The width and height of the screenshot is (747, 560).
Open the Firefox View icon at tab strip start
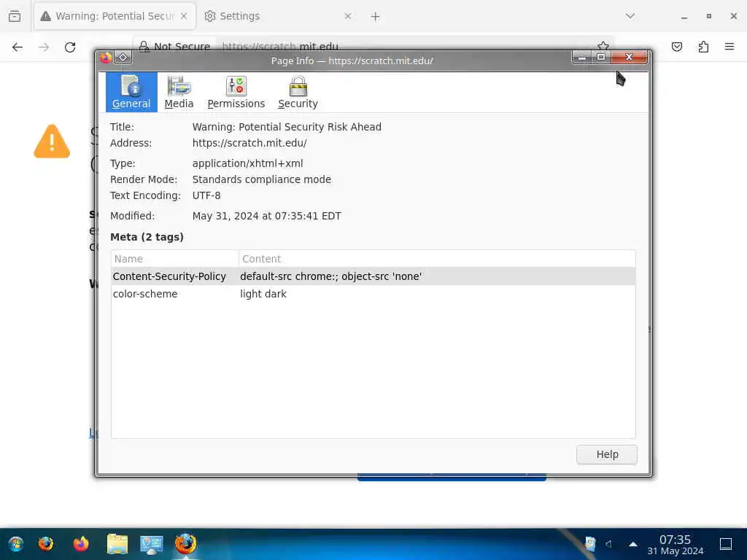(x=15, y=16)
